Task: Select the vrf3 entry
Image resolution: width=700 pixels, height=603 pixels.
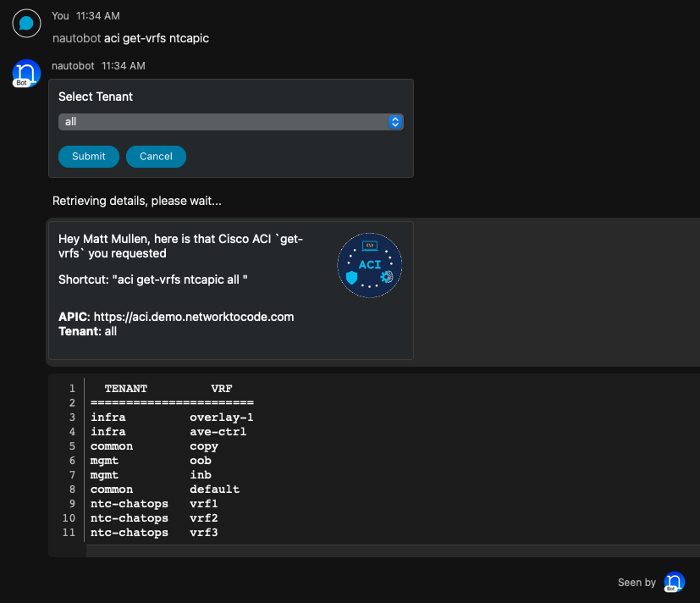Action: tap(204, 533)
